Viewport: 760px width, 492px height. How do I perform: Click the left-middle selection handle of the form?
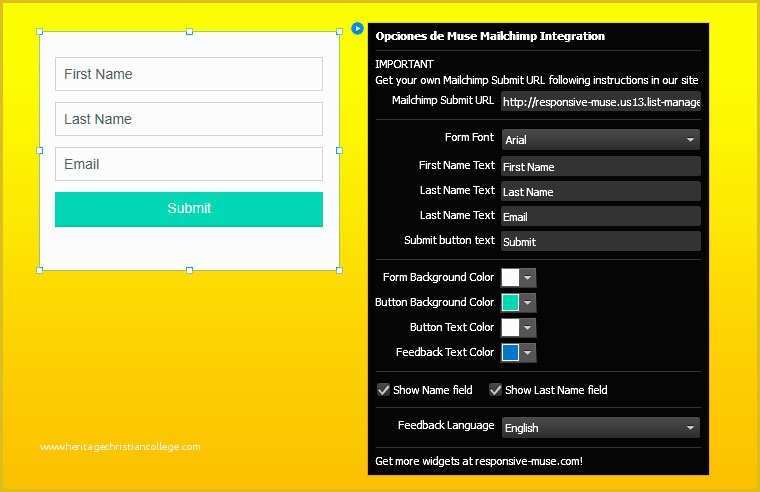pyautogui.click(x=40, y=151)
